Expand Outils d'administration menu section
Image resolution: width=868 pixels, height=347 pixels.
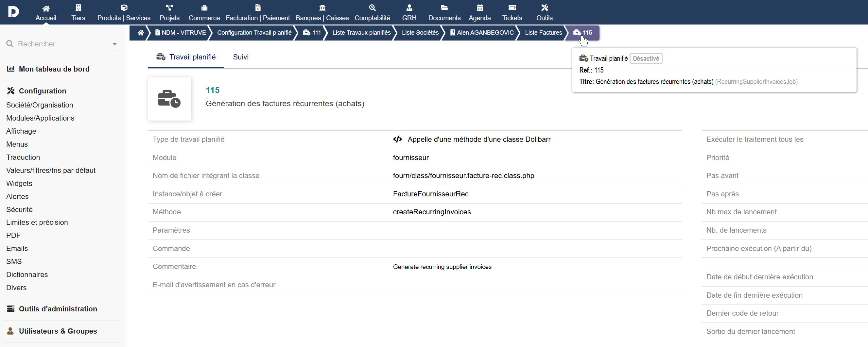[58, 309]
